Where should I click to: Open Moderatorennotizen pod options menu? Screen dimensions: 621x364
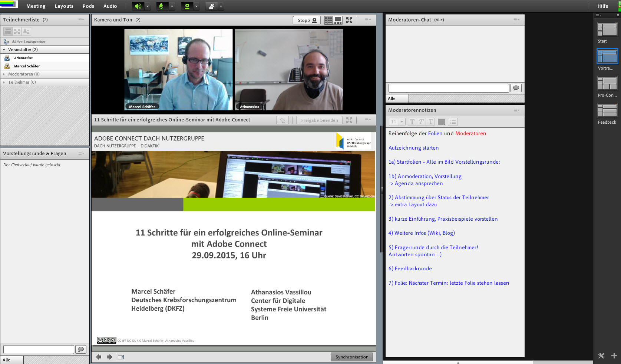coord(516,110)
